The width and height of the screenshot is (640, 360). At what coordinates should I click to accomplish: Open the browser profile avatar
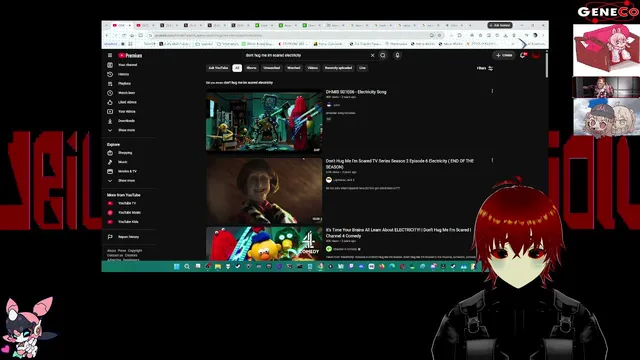tap(535, 36)
